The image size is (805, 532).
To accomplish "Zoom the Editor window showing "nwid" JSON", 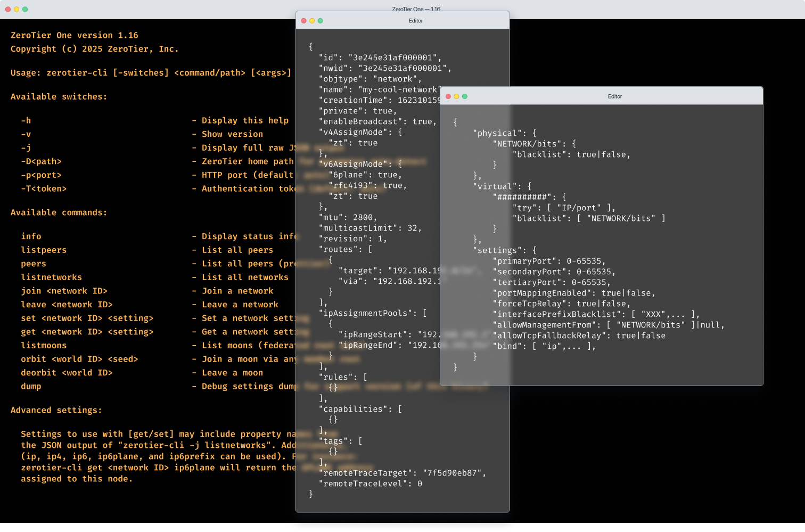I will coord(320,21).
